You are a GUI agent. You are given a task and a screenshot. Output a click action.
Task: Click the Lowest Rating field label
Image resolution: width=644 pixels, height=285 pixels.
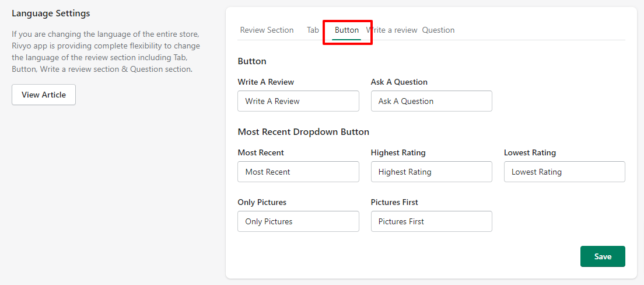tap(530, 152)
